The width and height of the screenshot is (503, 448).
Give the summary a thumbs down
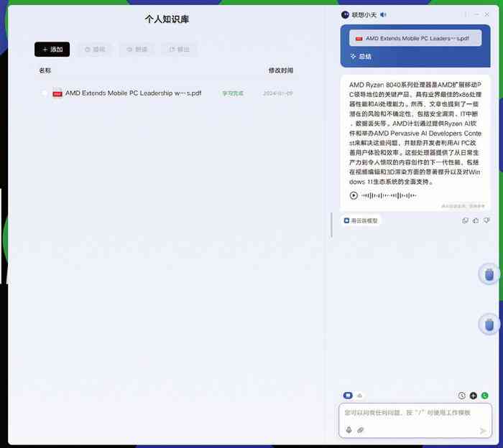(x=486, y=220)
